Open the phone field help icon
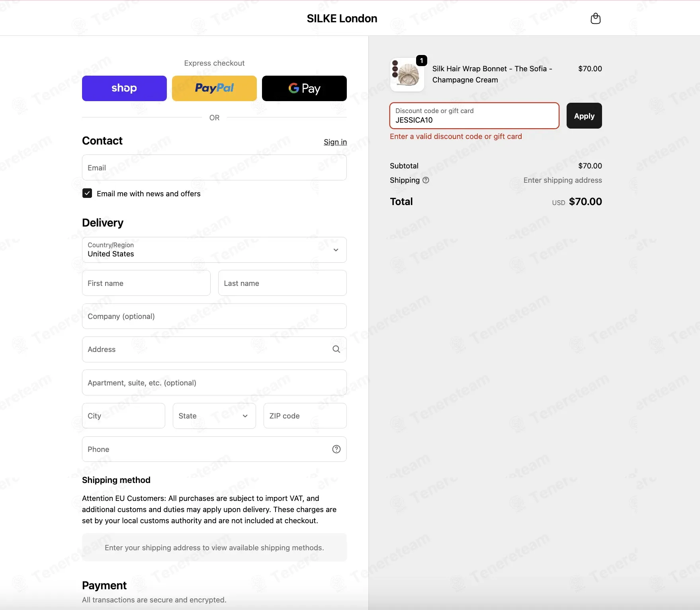The width and height of the screenshot is (700, 610). 336,449
